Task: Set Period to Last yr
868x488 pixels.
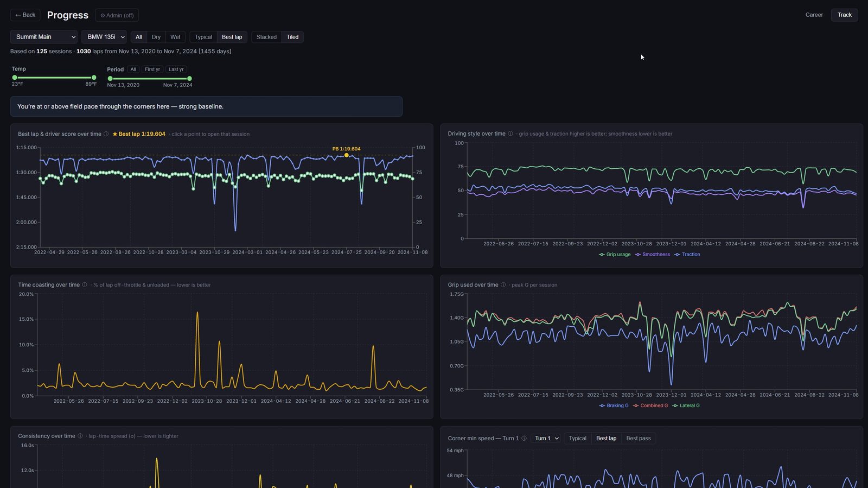Action: click(x=176, y=69)
